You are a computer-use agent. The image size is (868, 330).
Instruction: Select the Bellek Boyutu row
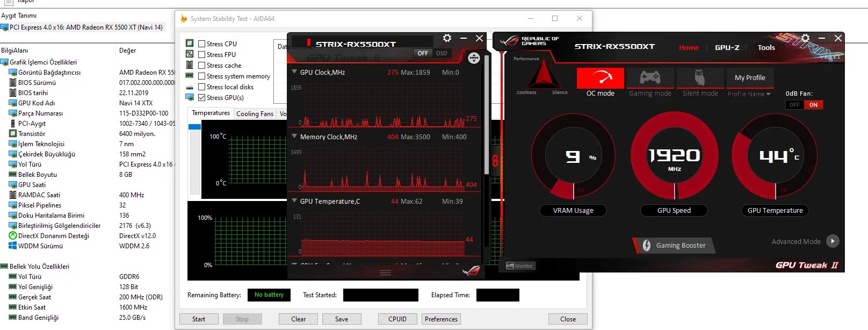click(87, 175)
